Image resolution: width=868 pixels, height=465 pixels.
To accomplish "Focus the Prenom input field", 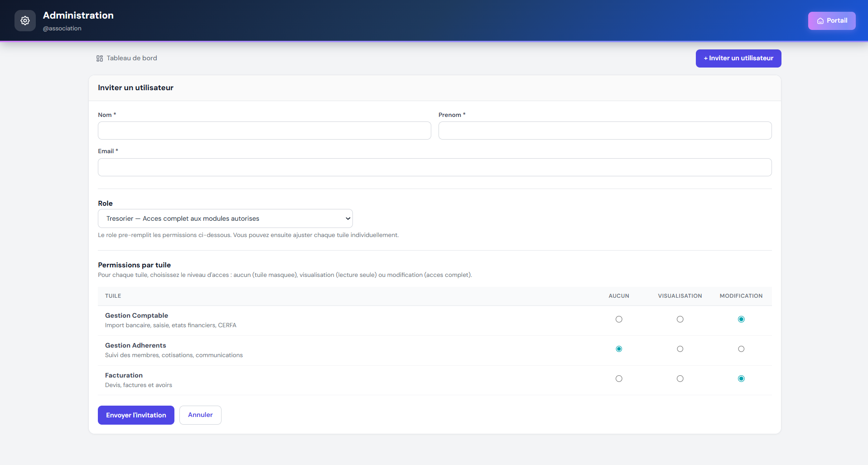I will click(605, 131).
